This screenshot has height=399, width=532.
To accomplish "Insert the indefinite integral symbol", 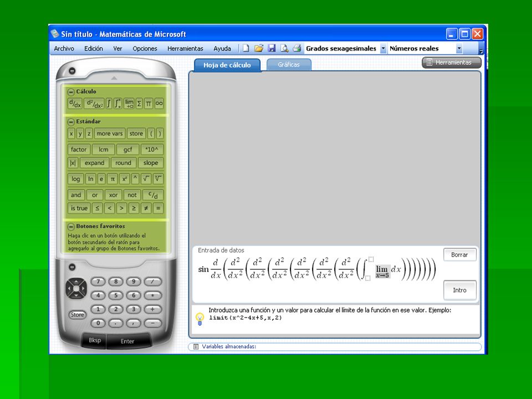I will (109, 104).
